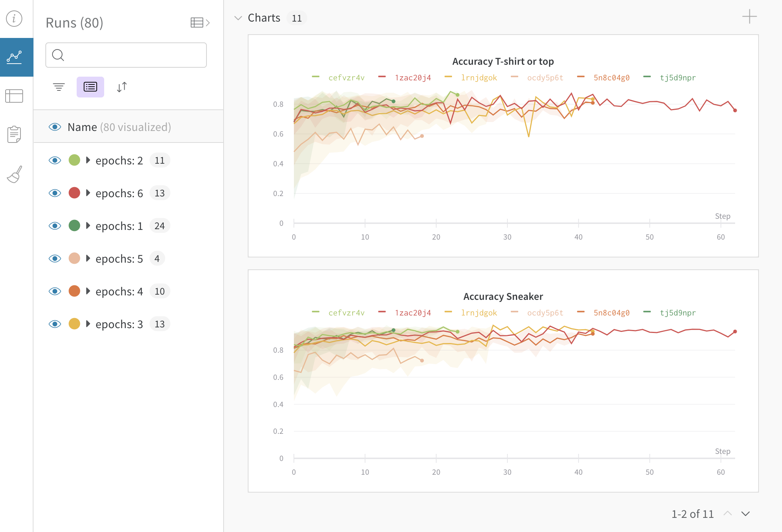This screenshot has height=532, width=782.
Task: Add a new chart panel with plus icon
Action: pos(750,16)
